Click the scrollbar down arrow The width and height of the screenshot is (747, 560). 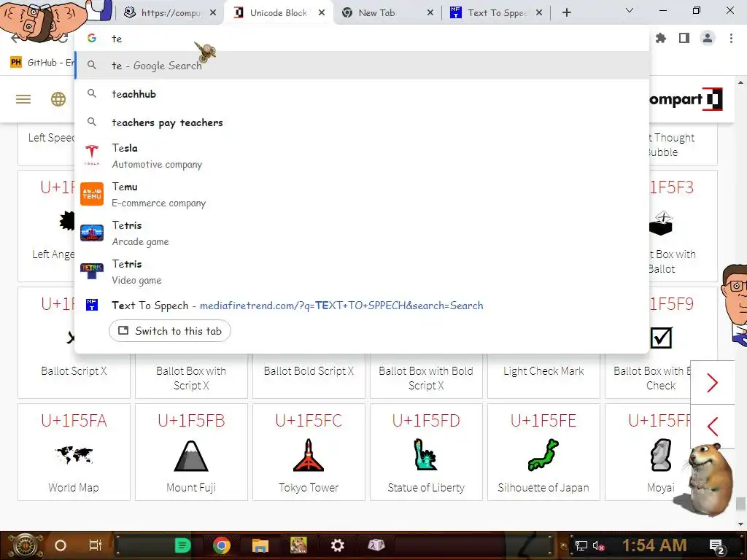click(x=740, y=524)
